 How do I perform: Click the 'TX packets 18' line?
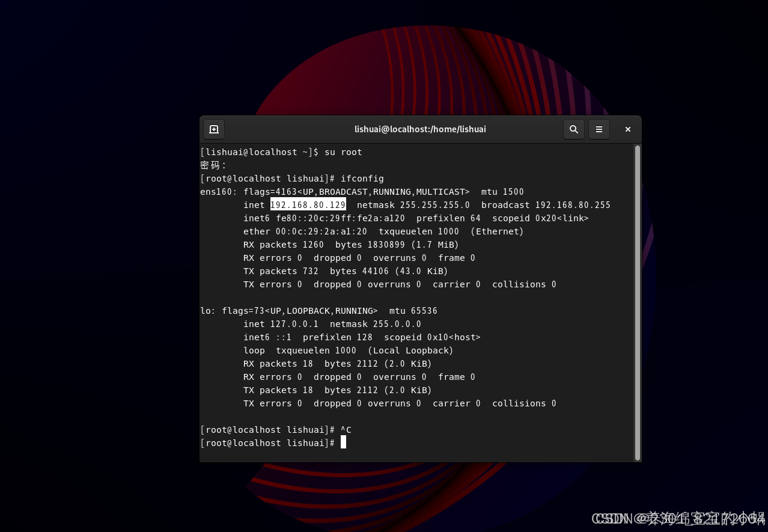click(338, 390)
